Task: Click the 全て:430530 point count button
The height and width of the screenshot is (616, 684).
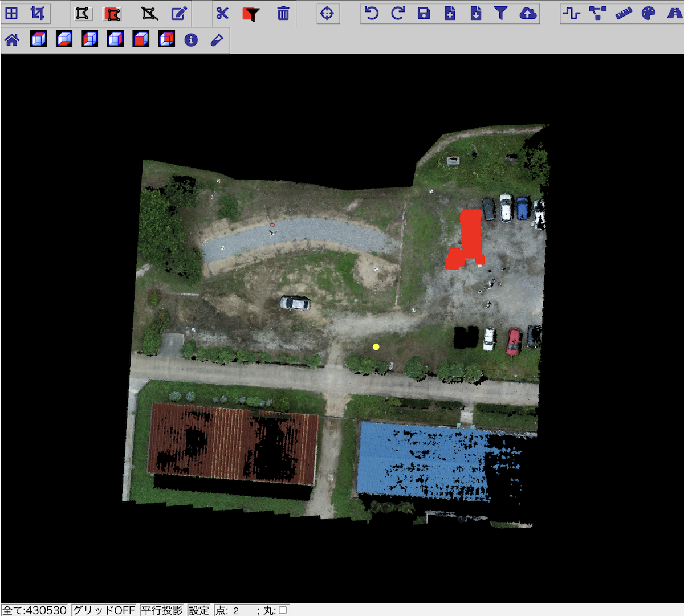Action: [x=35, y=610]
